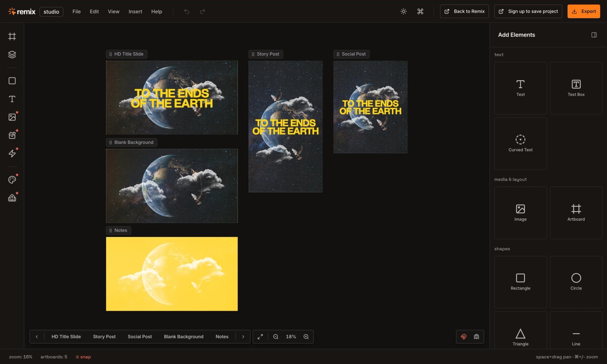Collapse the Add Elements side panel
Screen dimensions: 607x364
(x=594, y=35)
